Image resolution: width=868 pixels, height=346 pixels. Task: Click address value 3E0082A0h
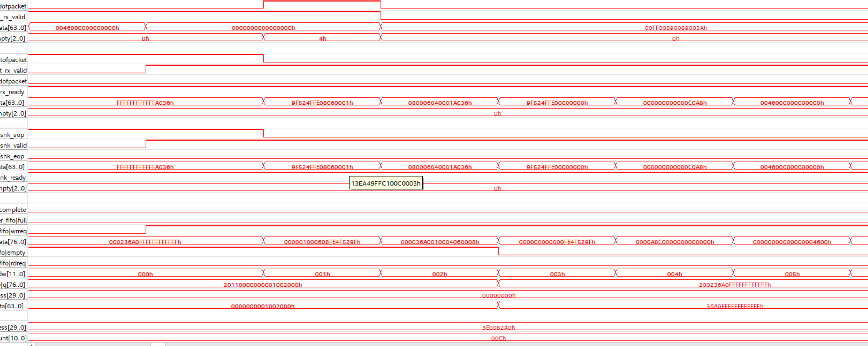click(499, 327)
